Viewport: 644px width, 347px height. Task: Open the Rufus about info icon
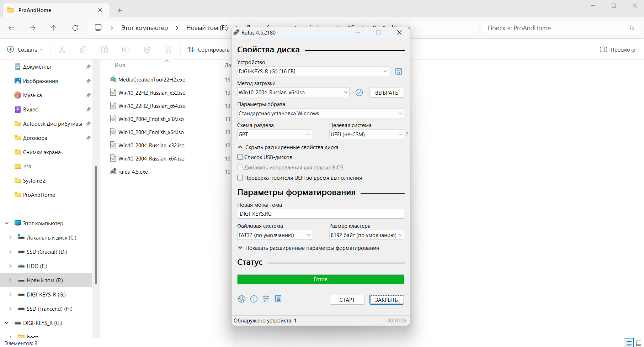(x=254, y=299)
